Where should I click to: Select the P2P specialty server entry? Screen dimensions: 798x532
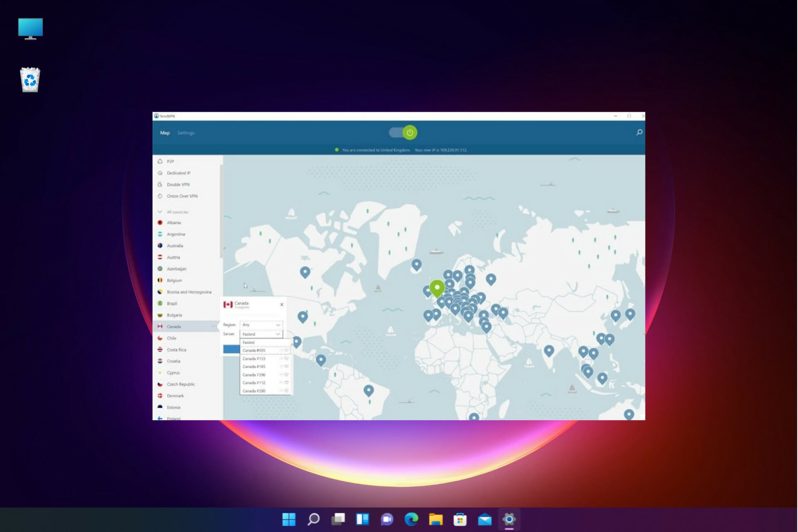pyautogui.click(x=187, y=161)
